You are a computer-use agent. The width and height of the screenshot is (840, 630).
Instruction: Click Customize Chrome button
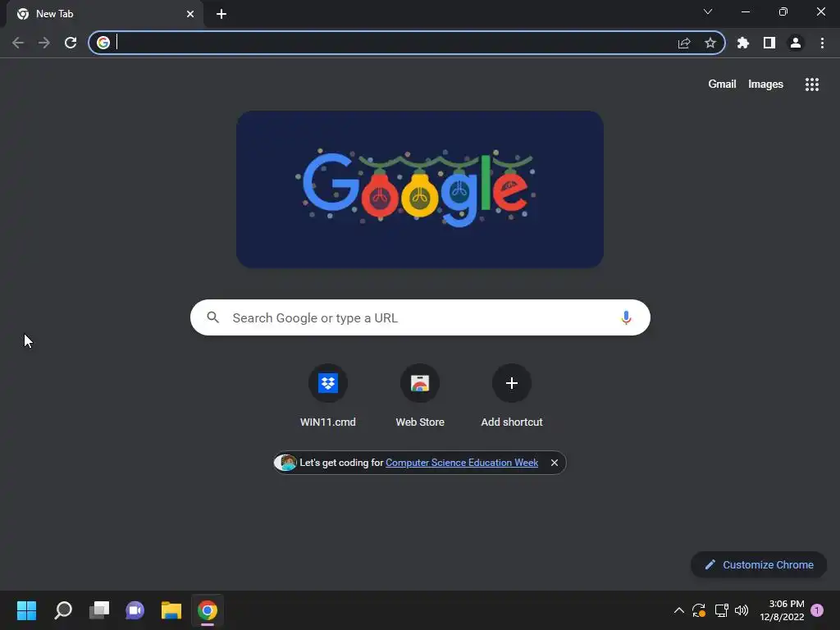[759, 564]
